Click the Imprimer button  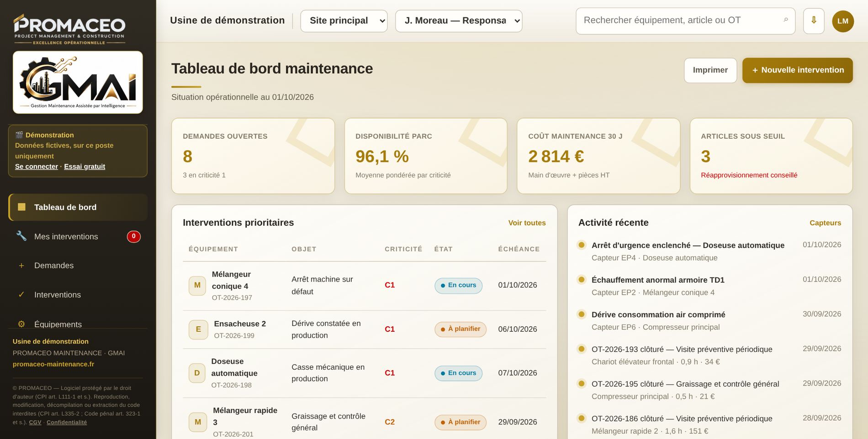click(710, 70)
